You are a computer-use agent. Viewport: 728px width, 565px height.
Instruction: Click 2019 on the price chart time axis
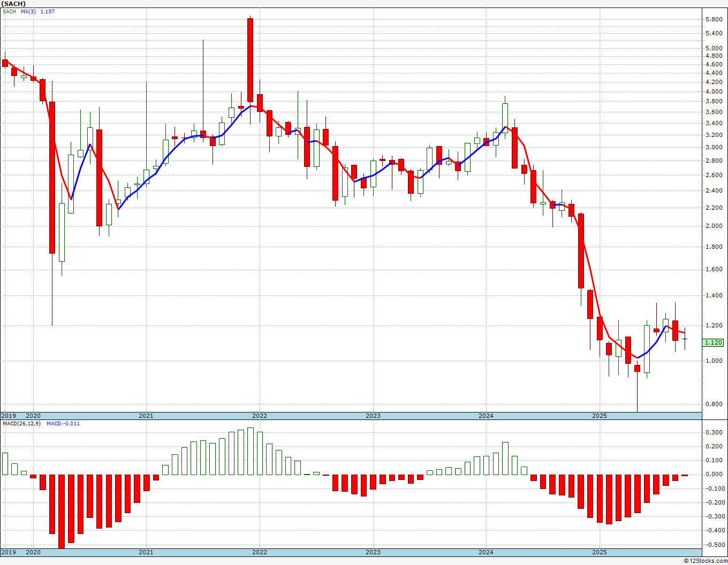coord(9,416)
